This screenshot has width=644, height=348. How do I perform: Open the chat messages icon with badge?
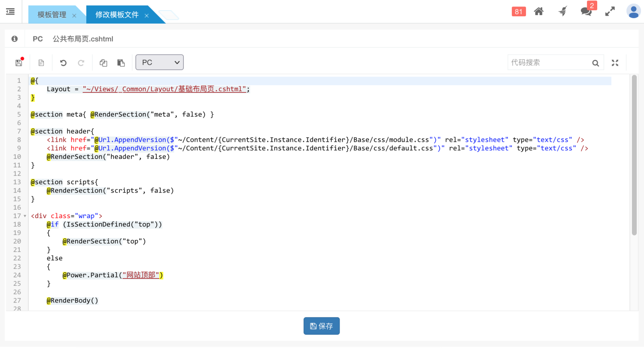[586, 12]
